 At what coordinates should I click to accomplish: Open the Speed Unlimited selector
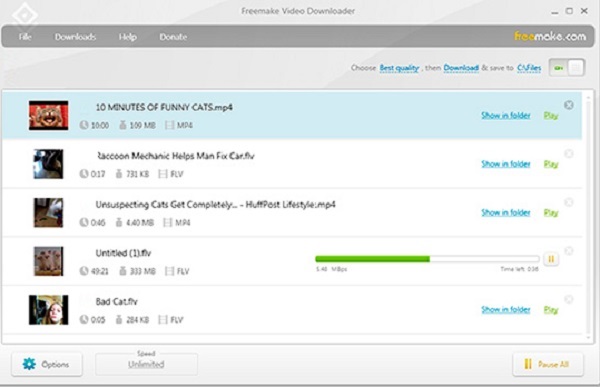146,364
